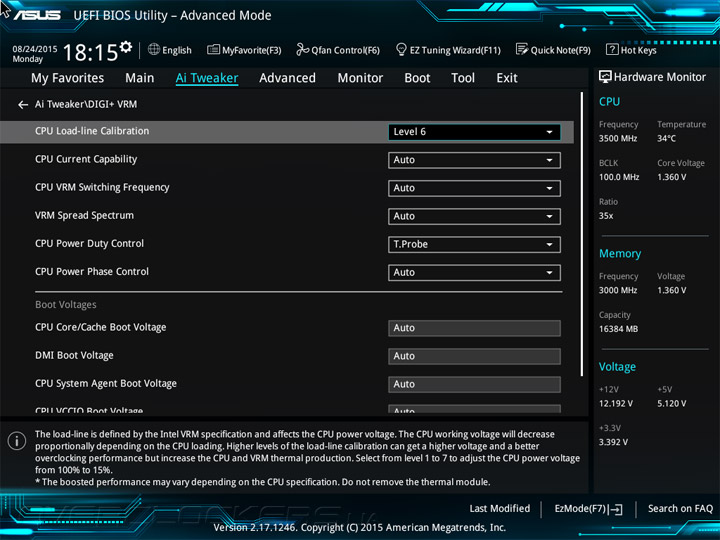Click Search on FAQ link
The height and width of the screenshot is (540, 720).
tap(680, 509)
